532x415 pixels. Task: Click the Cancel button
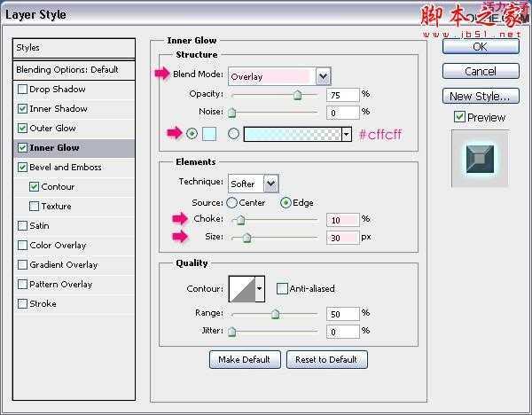point(481,71)
